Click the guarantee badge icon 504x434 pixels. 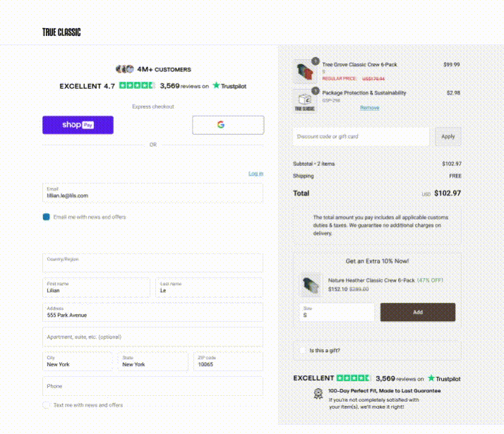point(318,394)
